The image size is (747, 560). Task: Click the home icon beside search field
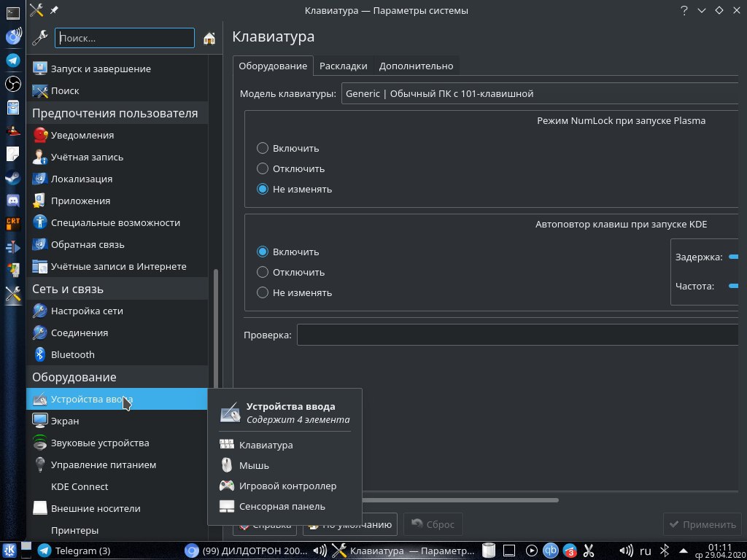click(x=209, y=38)
